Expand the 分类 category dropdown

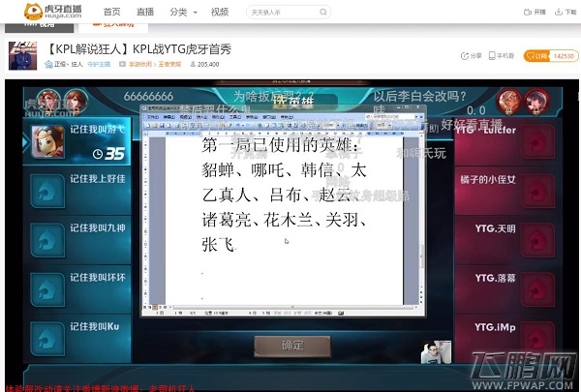pos(183,12)
